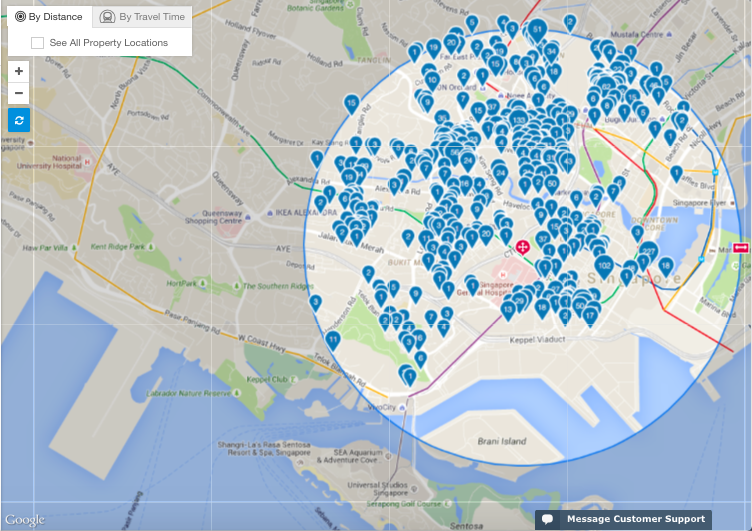Click the marker numbered 29
The width and height of the screenshot is (752, 531).
click(519, 303)
